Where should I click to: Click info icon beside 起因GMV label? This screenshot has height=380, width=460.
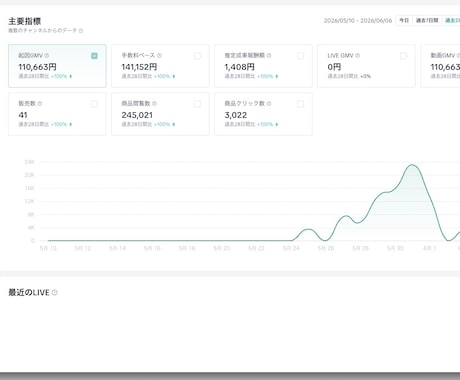(47, 55)
